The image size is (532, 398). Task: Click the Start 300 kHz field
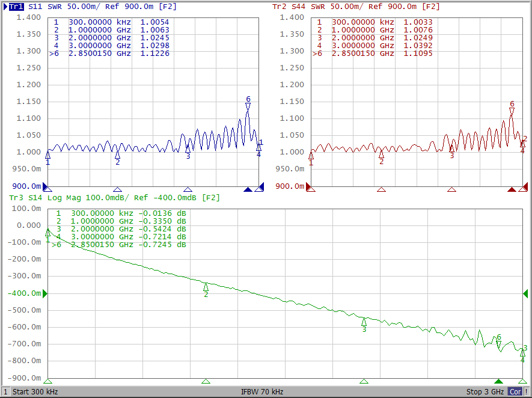(35, 392)
